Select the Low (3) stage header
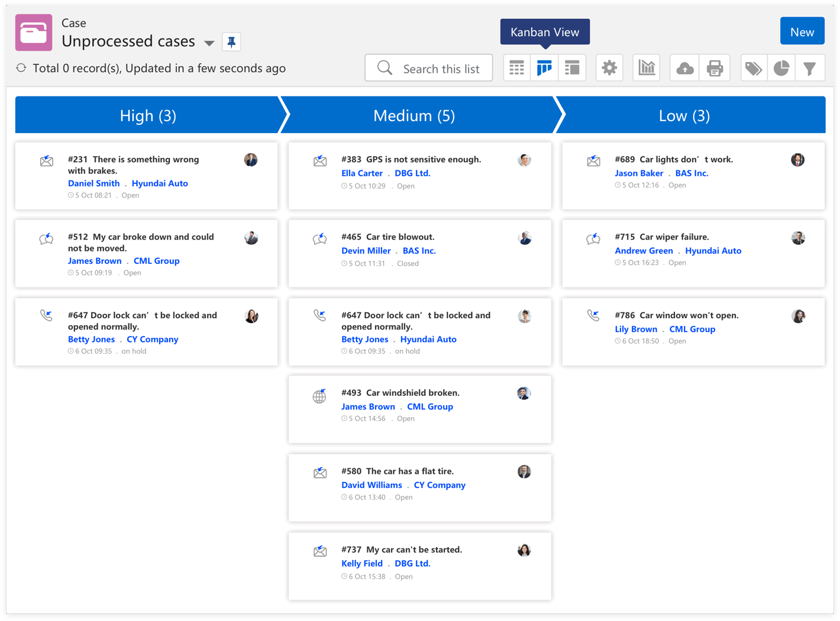This screenshot has height=621, width=840. pyautogui.click(x=684, y=115)
